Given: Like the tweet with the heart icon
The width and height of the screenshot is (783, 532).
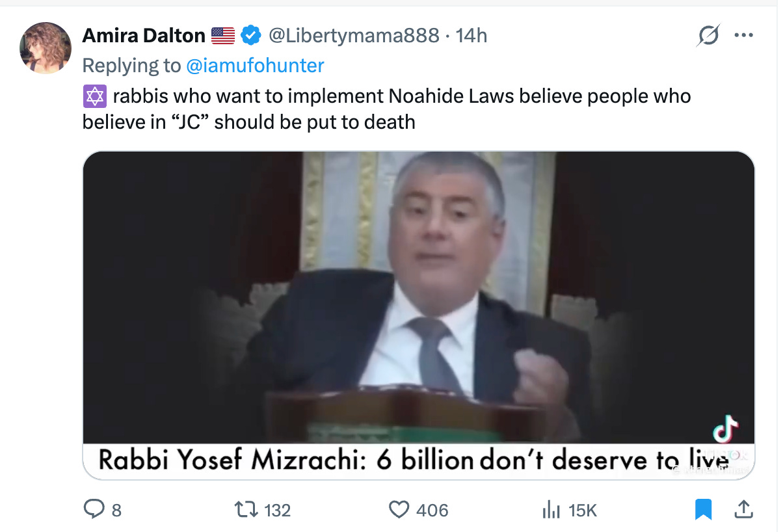Looking at the screenshot, I should (399, 510).
